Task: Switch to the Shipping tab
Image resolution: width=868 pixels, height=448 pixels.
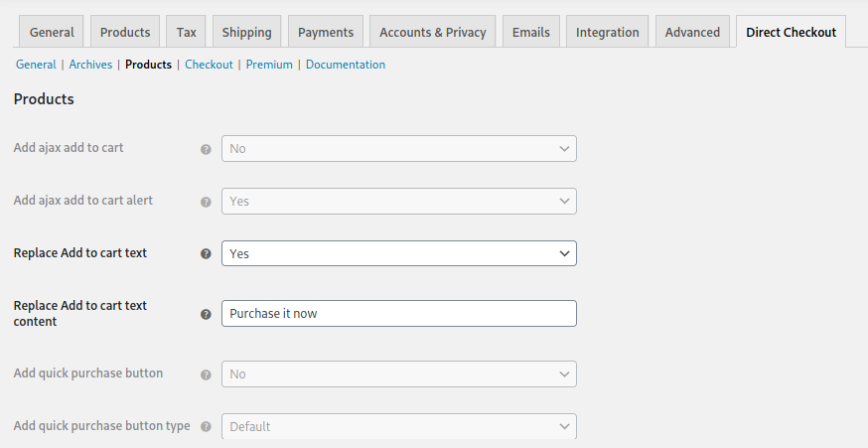Action: pos(247,32)
